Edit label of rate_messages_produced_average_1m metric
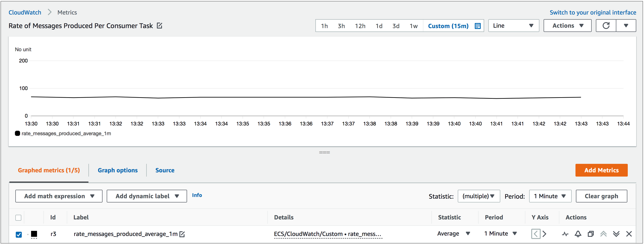Screen dimensions: 644x245 (x=182, y=234)
